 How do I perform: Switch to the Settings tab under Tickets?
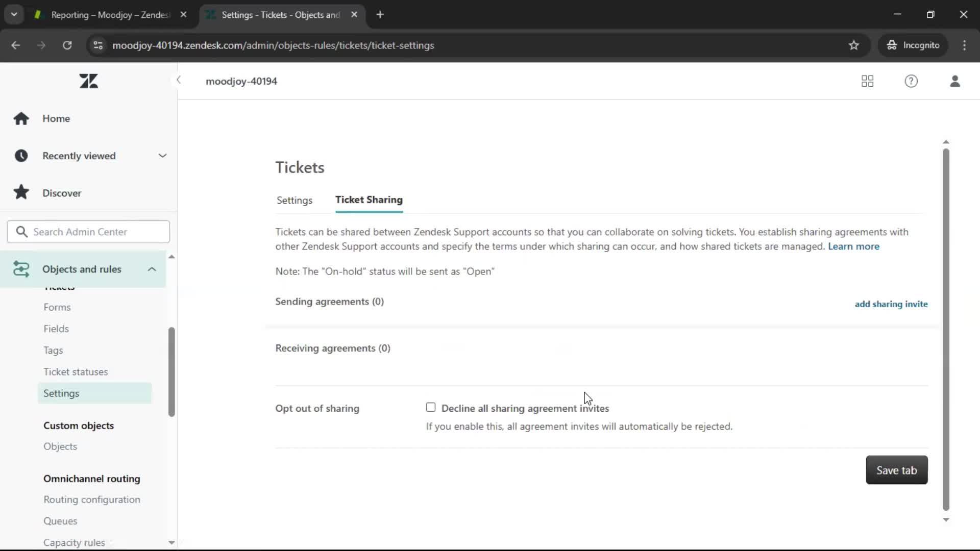[295, 200]
